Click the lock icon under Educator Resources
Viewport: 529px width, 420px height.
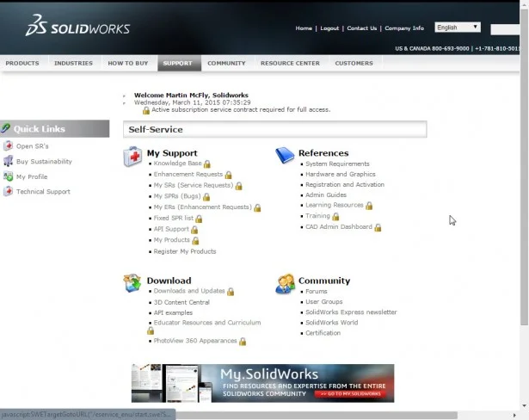point(151,330)
